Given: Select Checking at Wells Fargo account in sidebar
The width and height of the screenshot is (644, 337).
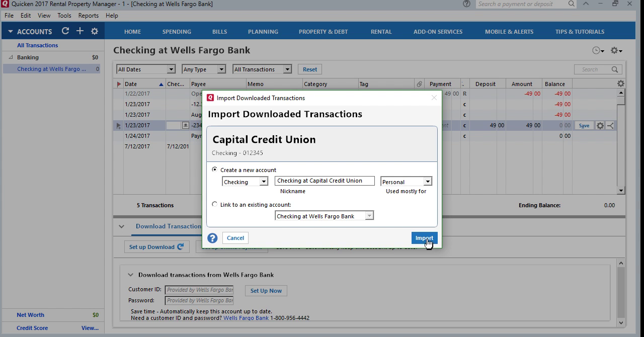Looking at the screenshot, I should pos(51,69).
